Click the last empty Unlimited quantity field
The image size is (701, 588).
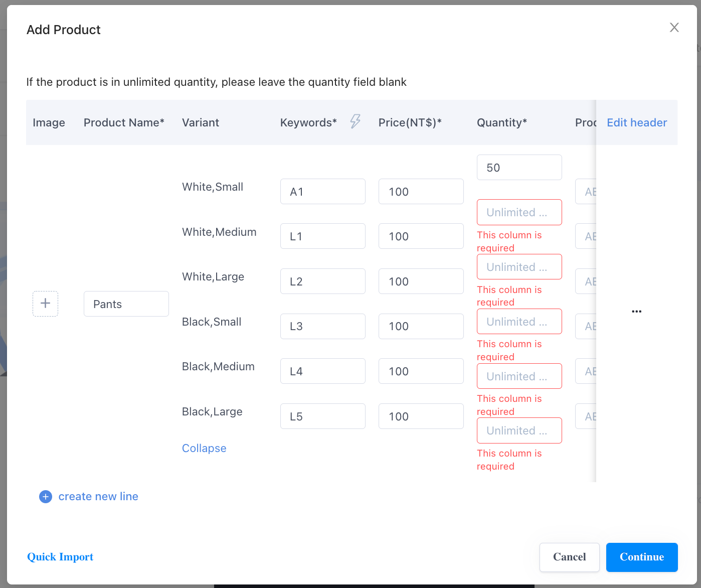point(519,430)
